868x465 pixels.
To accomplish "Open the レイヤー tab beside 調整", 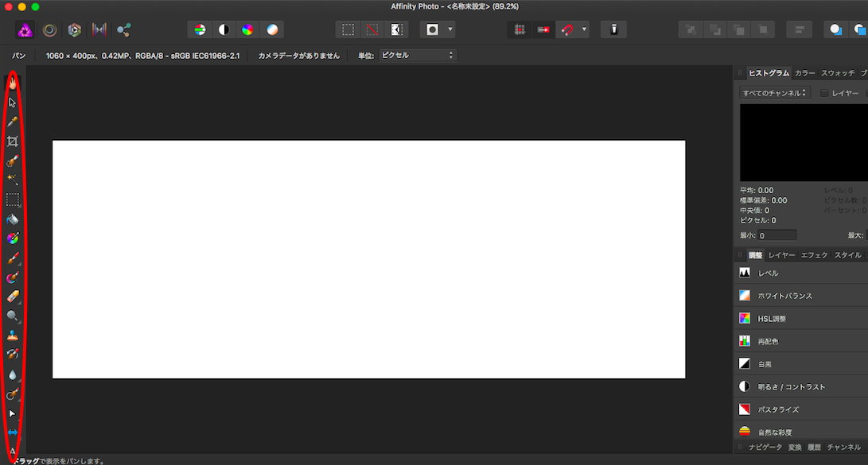I will click(781, 255).
